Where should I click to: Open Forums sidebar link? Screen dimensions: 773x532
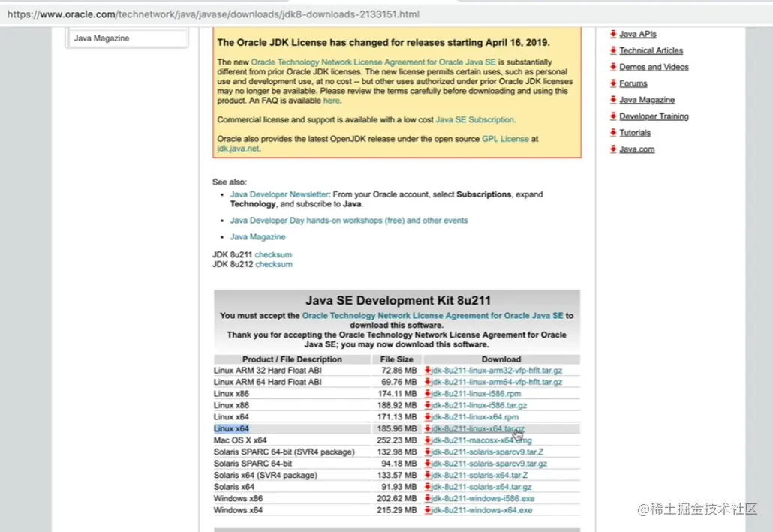(633, 83)
